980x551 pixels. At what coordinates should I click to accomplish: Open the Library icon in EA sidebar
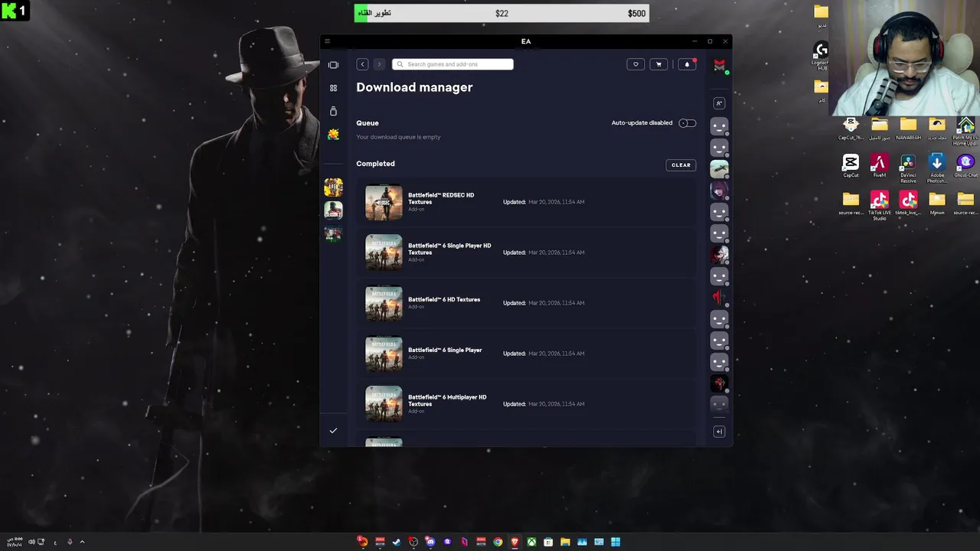coord(333,111)
